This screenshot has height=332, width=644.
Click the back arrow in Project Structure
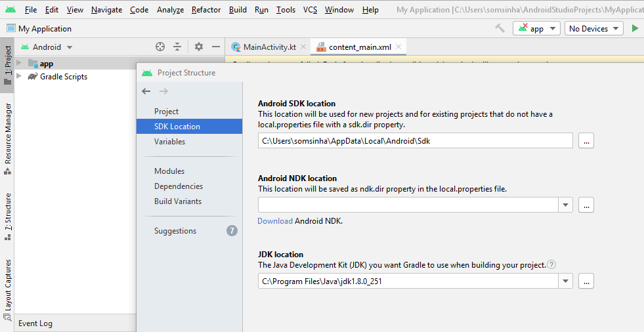click(x=146, y=91)
